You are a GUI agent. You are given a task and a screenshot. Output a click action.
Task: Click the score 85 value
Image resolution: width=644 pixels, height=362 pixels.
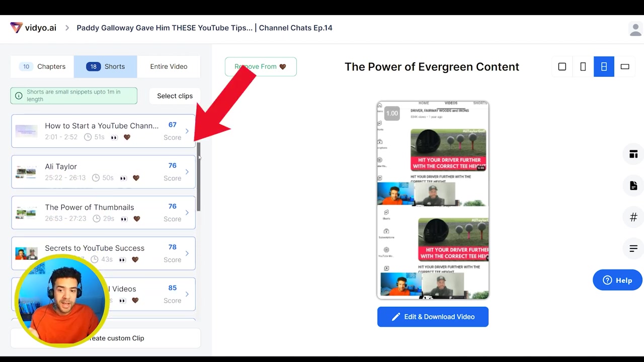click(x=173, y=288)
